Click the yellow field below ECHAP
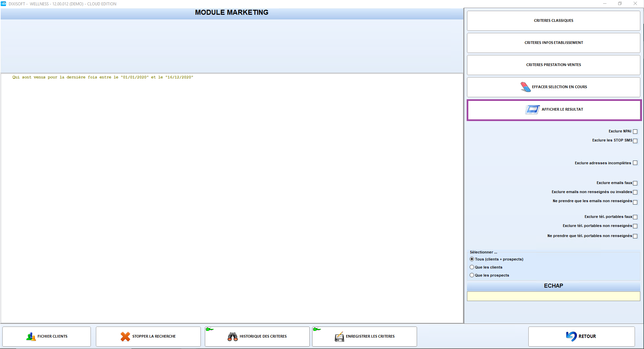Screen dimensions: 644x349 tap(553, 296)
